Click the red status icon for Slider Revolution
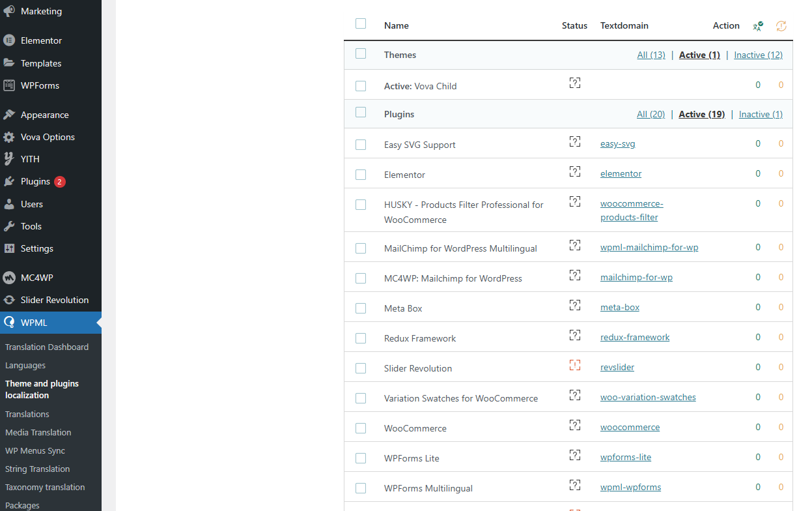Image resolution: width=812 pixels, height=511 pixels. coord(574,366)
